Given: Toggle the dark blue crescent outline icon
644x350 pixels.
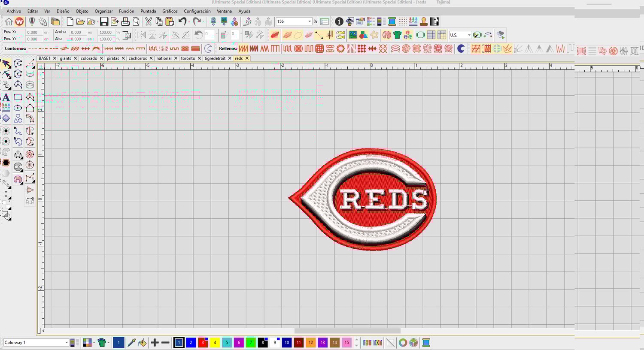Looking at the screenshot, I should click(461, 48).
